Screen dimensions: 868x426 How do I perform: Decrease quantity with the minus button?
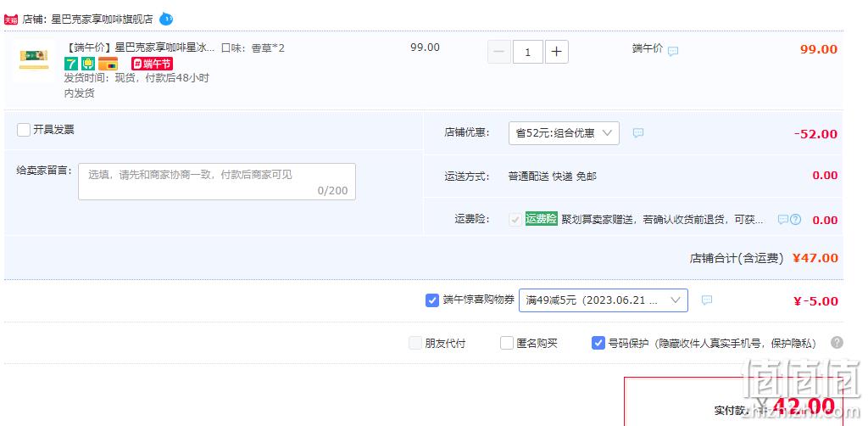pos(498,52)
